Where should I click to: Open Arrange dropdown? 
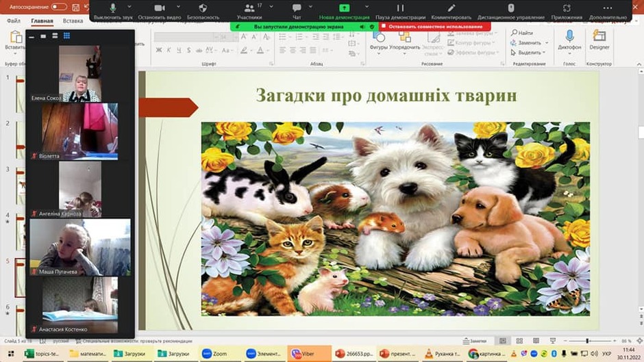[404, 42]
